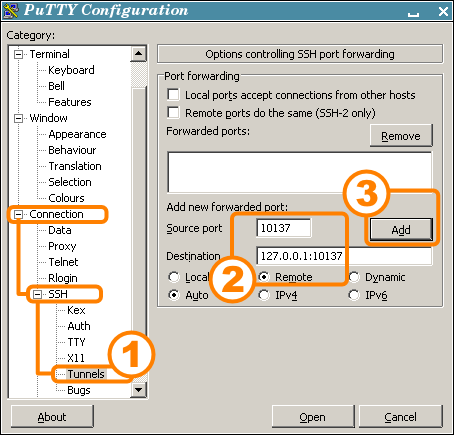Click inside the Forwarded ports list
Image resolution: width=454 pixels, height=435 pixels.
pyautogui.click(x=300, y=172)
